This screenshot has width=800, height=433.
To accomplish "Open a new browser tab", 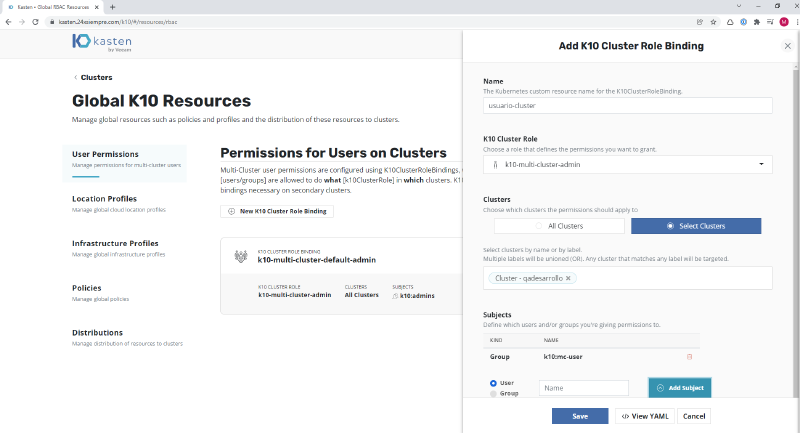I will [x=112, y=7].
